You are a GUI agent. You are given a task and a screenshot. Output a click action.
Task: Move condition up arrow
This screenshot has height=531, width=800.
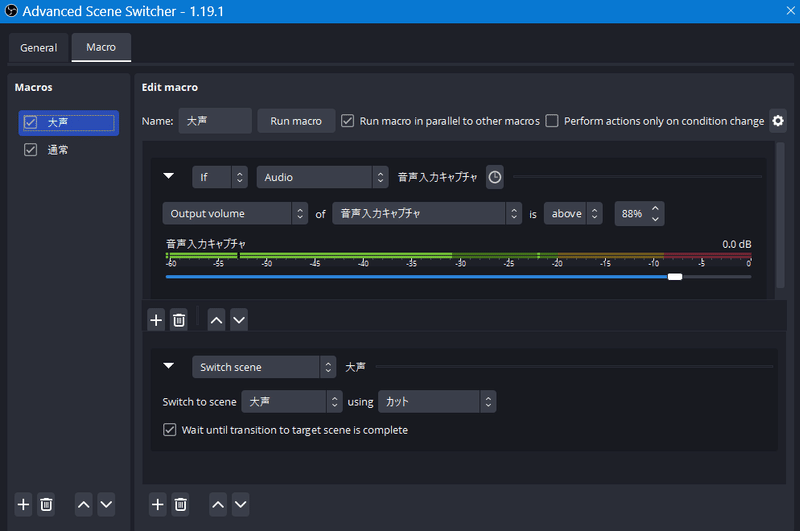[x=216, y=320]
